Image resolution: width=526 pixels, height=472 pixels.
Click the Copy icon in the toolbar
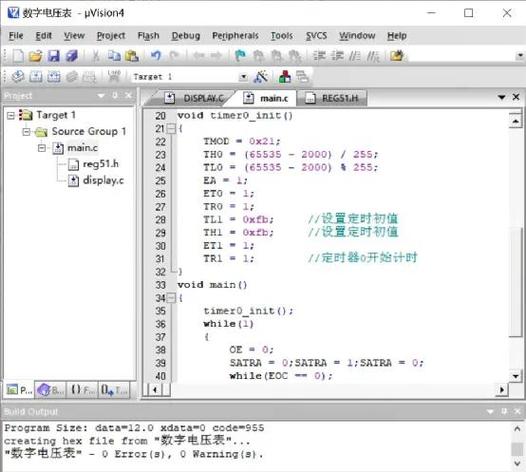[114, 56]
